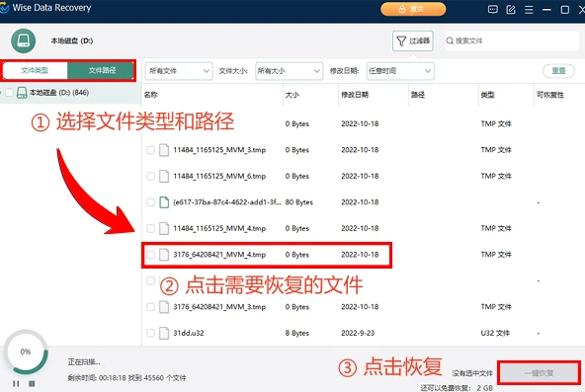Click the scan progress 0% circle
Viewport: 585px width, 392px height.
(26, 352)
